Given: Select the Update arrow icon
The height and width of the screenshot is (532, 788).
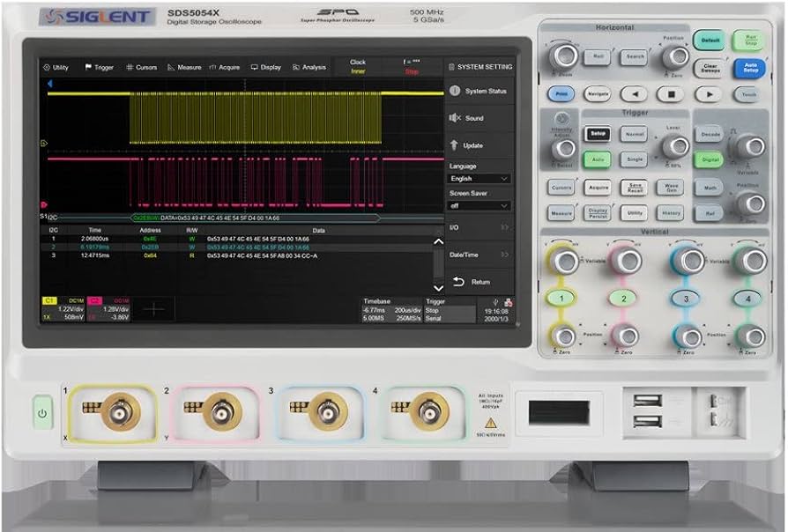Looking at the screenshot, I should tap(455, 145).
